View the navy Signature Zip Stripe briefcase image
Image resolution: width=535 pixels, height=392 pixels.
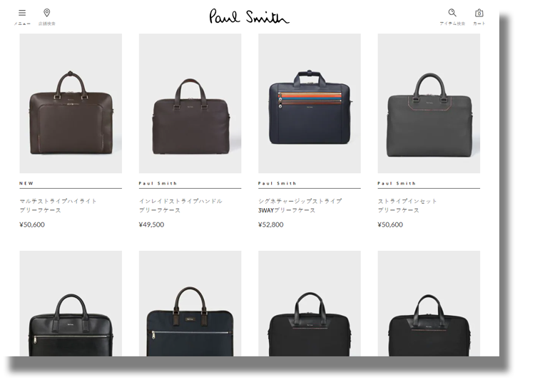310,103
